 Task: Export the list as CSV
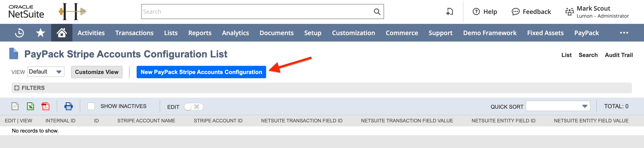click(15, 106)
